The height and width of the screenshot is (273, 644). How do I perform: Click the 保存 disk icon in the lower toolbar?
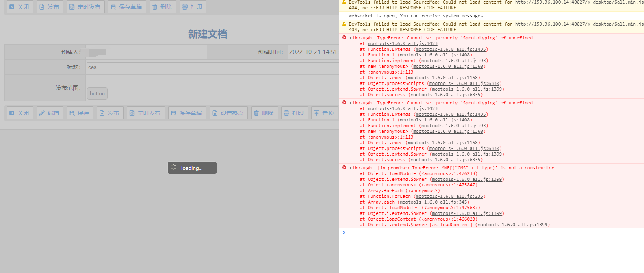(x=72, y=113)
